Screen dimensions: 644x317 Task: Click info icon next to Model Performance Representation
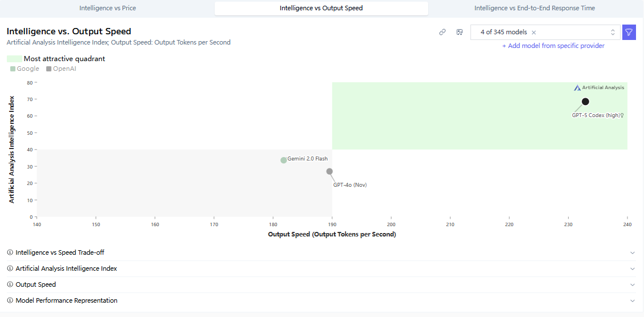pos(10,300)
